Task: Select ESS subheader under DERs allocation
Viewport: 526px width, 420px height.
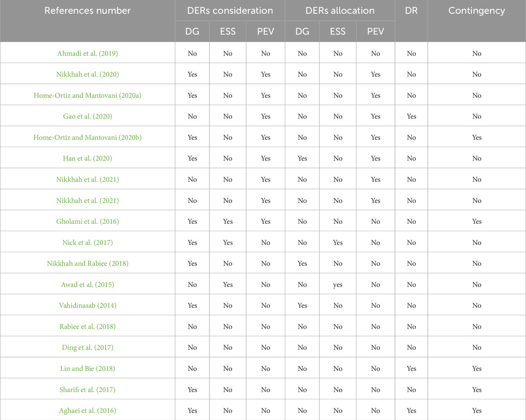Action: (338, 32)
